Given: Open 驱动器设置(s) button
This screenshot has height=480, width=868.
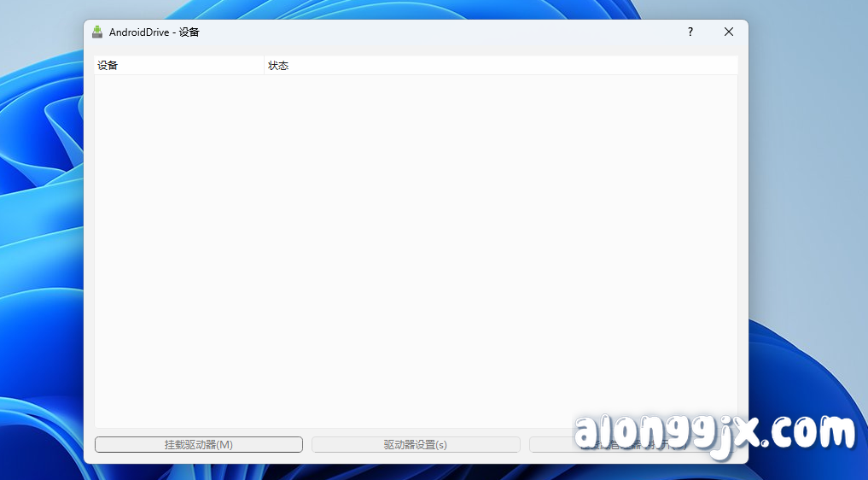Looking at the screenshot, I should 416,444.
